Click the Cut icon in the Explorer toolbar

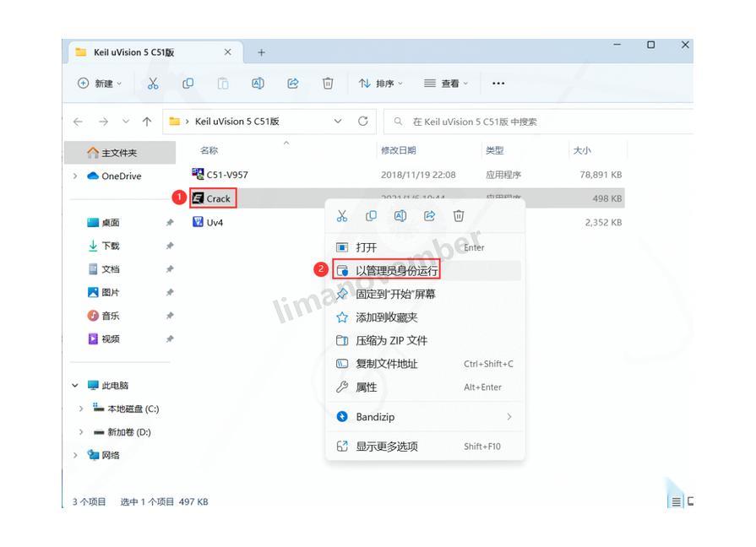click(x=153, y=84)
